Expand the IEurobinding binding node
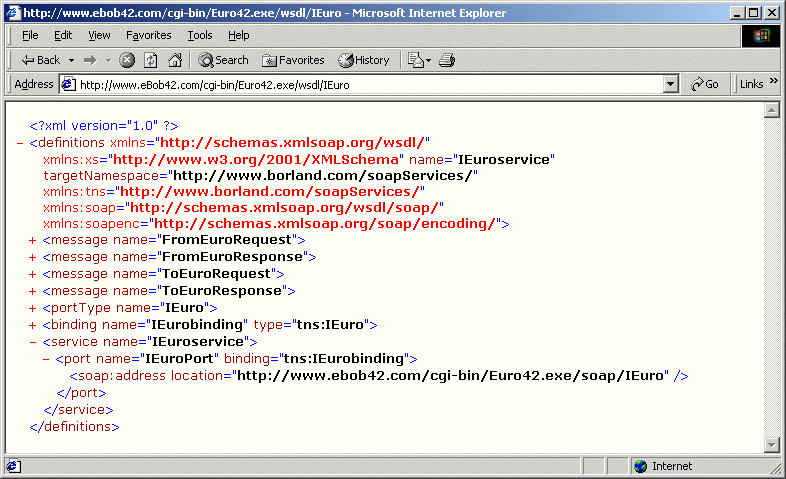The width and height of the screenshot is (786, 479). point(33,326)
